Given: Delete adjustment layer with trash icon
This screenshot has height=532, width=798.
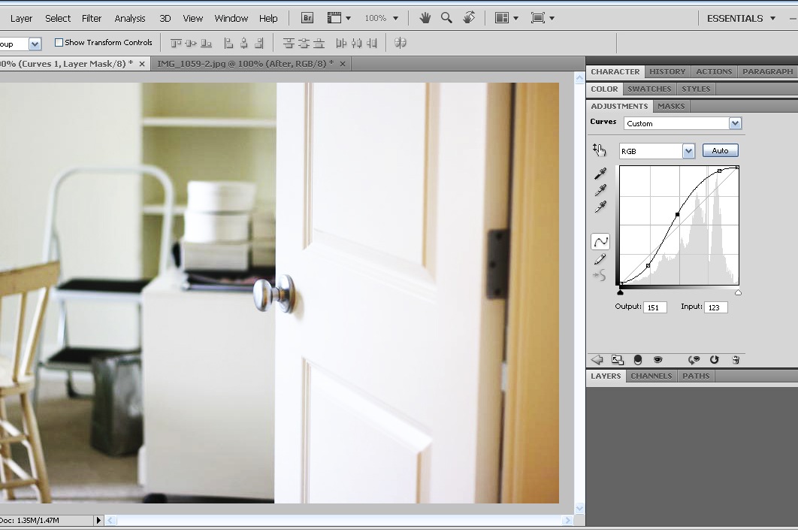Looking at the screenshot, I should click(x=736, y=360).
